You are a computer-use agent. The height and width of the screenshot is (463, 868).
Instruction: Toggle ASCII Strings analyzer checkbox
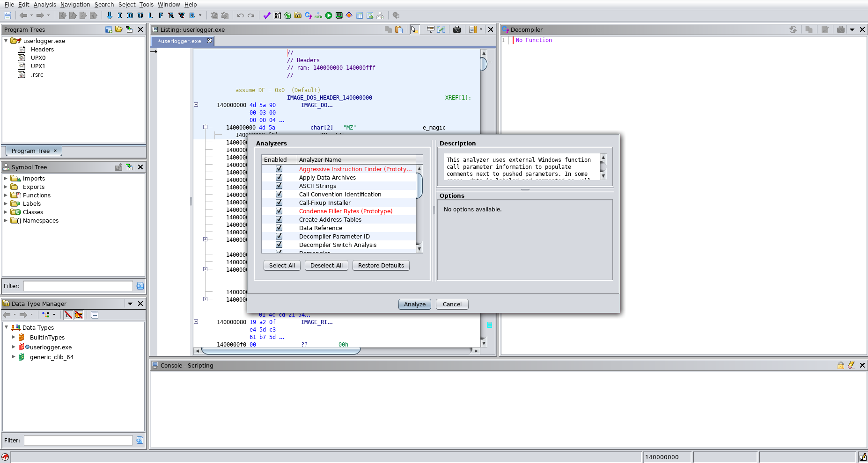tap(279, 186)
